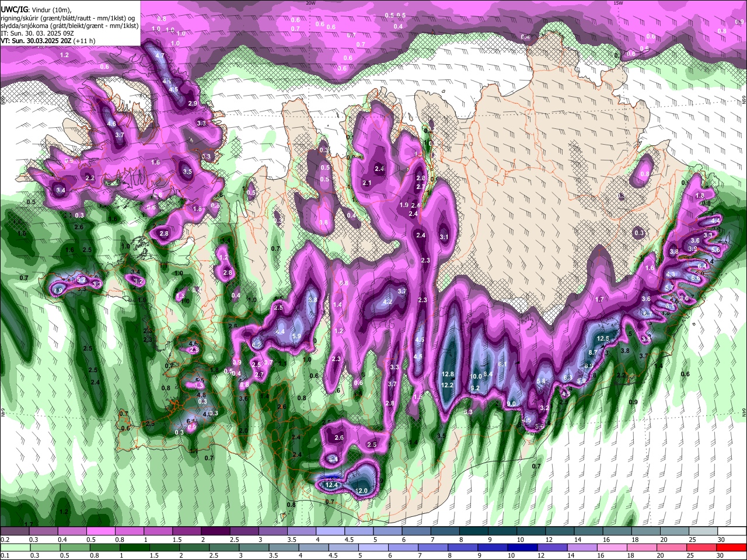The height and width of the screenshot is (560, 747).
Task: Click the 12.4 precipitation value on the map
Action: [331, 485]
